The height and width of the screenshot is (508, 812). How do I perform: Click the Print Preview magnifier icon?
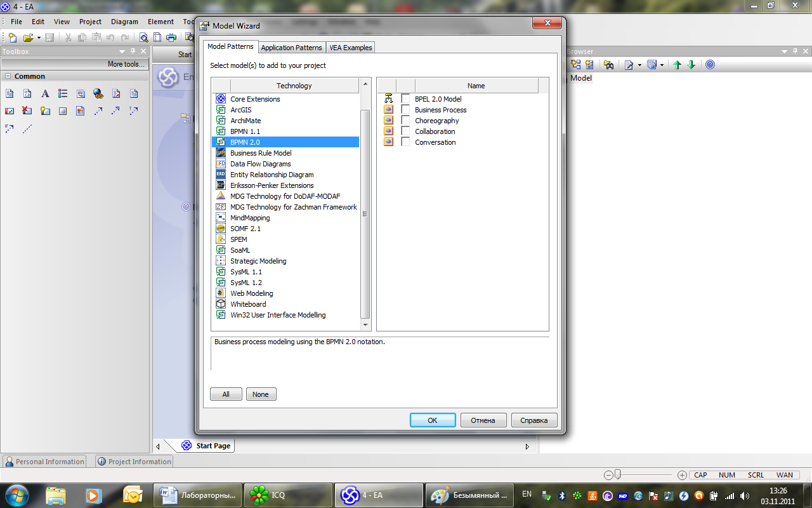(144, 37)
